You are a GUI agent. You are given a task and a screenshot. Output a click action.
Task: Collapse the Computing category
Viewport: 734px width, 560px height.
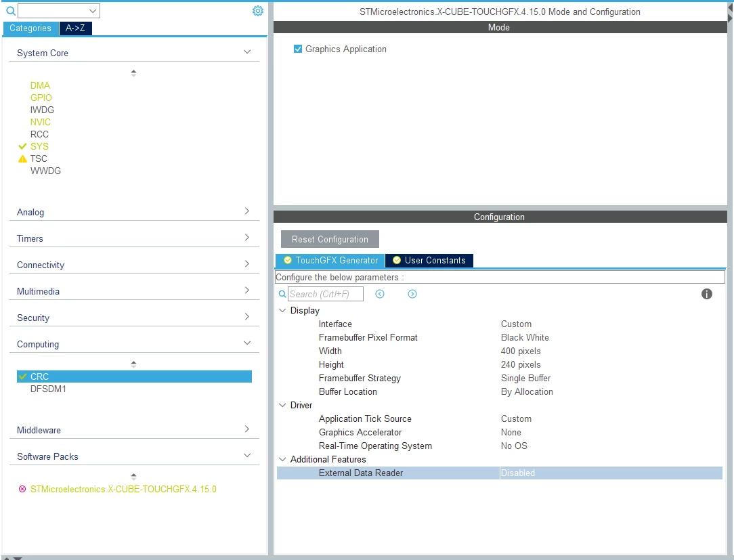click(x=247, y=343)
